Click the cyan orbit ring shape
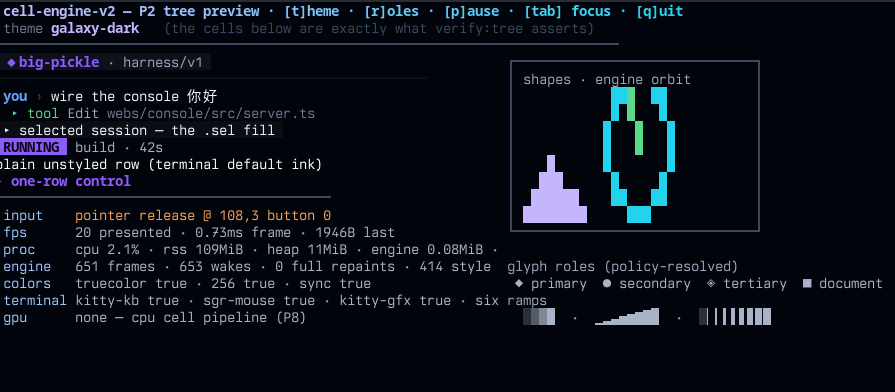This screenshot has height=392, width=895. click(x=639, y=155)
